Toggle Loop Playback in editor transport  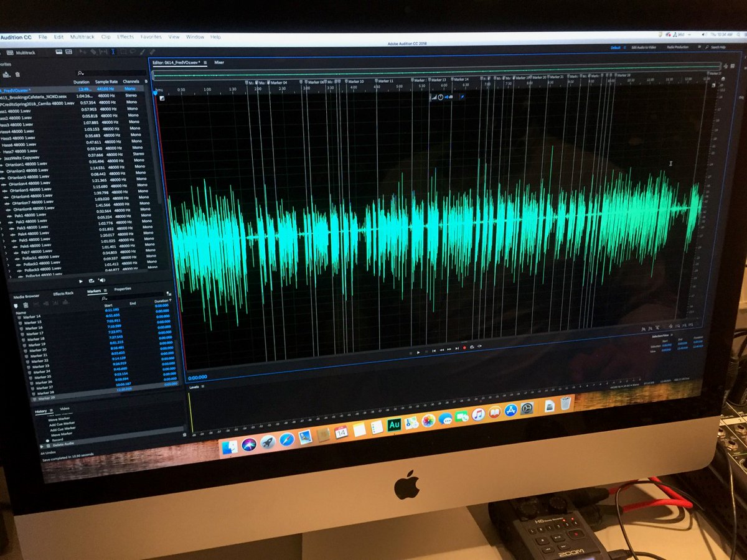pos(472,347)
